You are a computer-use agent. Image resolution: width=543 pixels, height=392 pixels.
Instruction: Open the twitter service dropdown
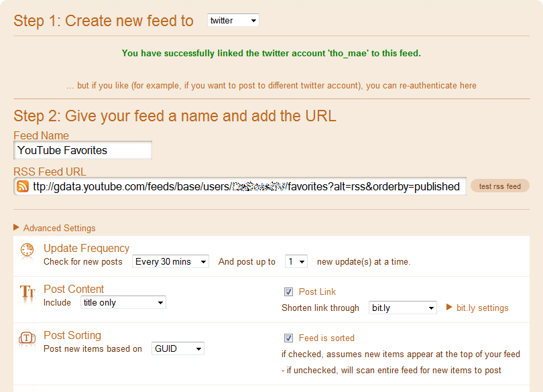pyautogui.click(x=233, y=21)
